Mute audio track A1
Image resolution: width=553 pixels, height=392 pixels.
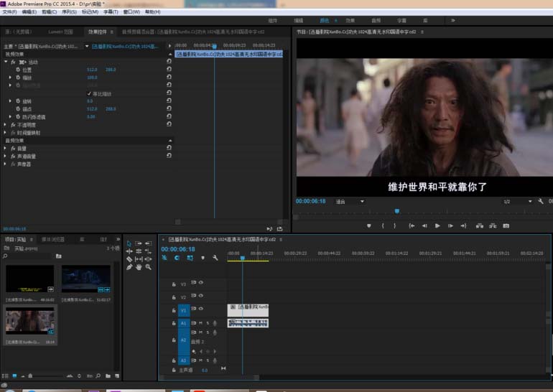coord(200,323)
